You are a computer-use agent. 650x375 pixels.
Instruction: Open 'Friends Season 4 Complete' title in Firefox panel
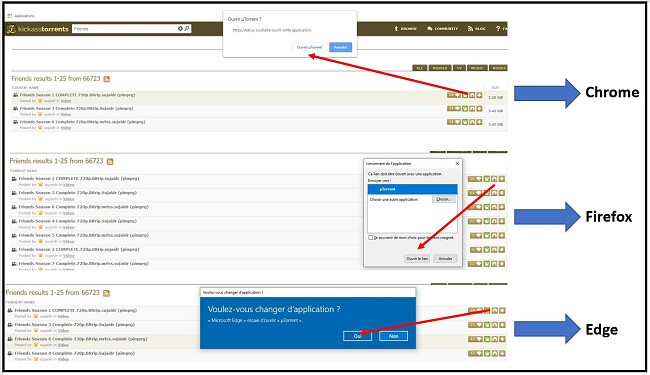(78, 221)
